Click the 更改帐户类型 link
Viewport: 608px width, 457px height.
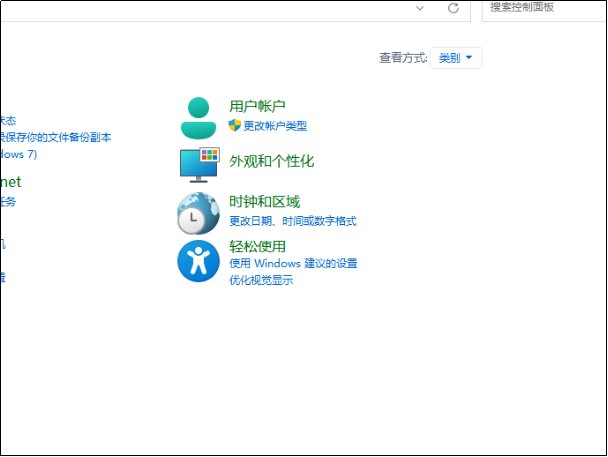click(x=275, y=126)
